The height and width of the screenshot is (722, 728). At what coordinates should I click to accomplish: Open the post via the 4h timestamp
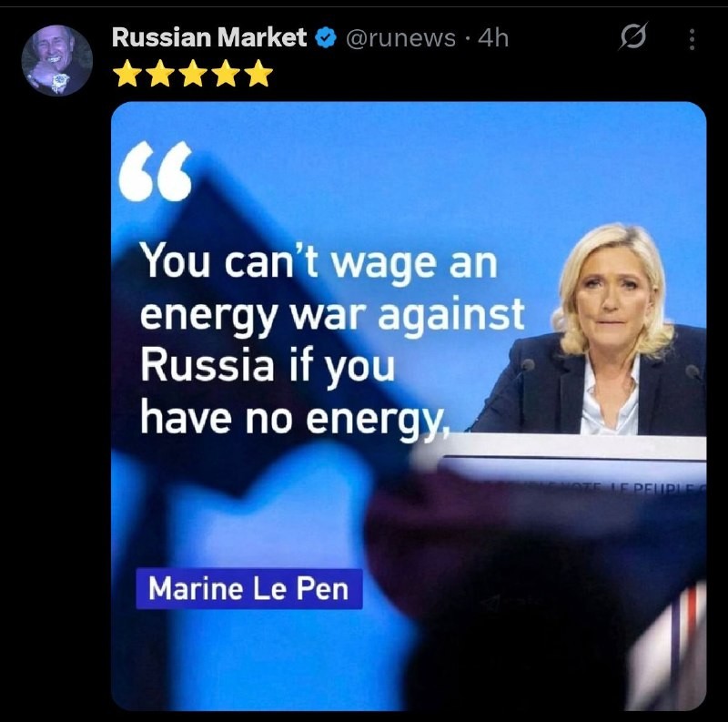pos(493,37)
